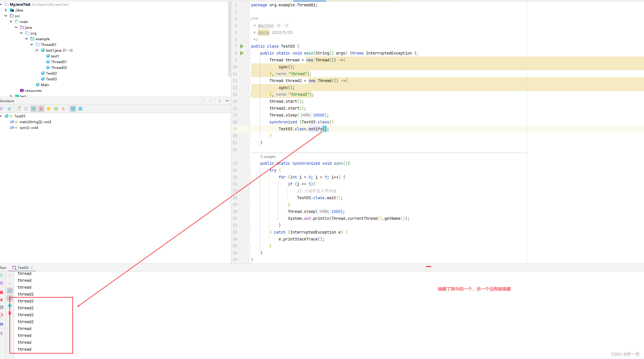
Task: Click Attach Debugger plug icon
Action: [1, 300]
